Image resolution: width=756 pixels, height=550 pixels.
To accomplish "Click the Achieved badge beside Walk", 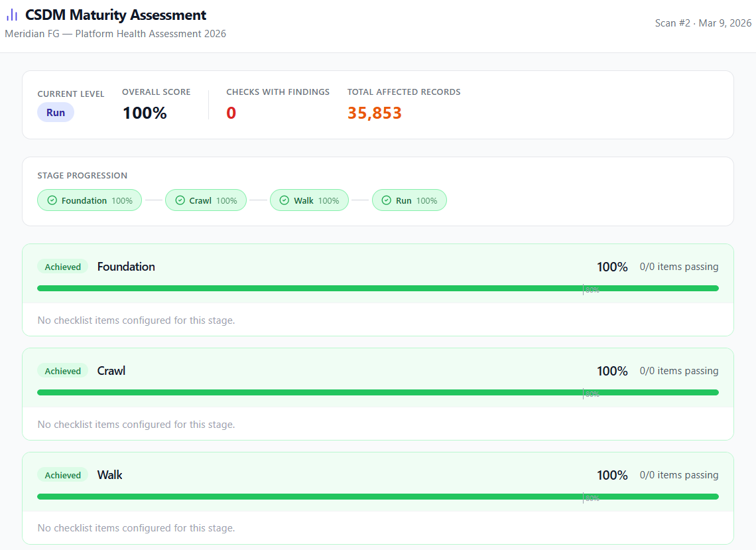I will click(x=63, y=475).
